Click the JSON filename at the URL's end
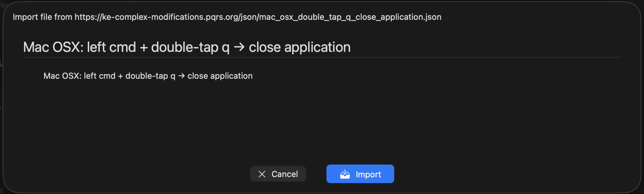 (350, 17)
